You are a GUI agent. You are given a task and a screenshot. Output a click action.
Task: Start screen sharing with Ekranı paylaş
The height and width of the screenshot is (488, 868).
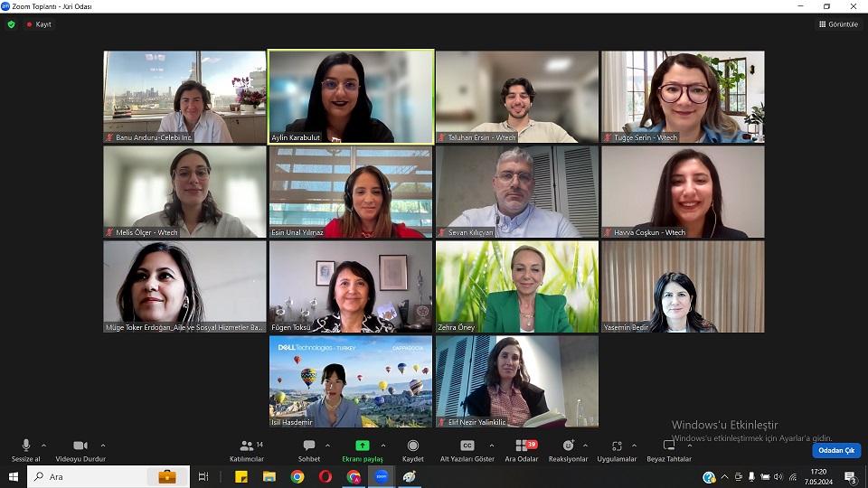[362, 450]
